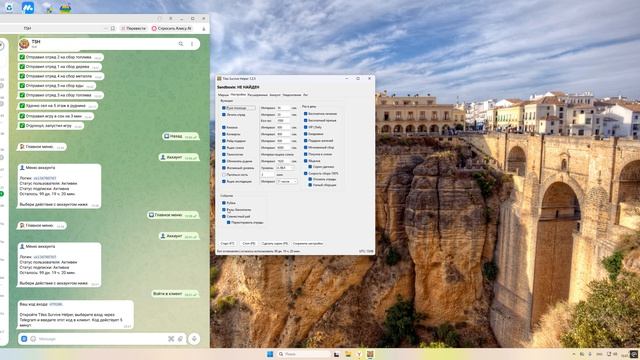Open the fourth desktop icon with colorful pot
Viewport: 640px width, 360px height.
tap(65, 8)
